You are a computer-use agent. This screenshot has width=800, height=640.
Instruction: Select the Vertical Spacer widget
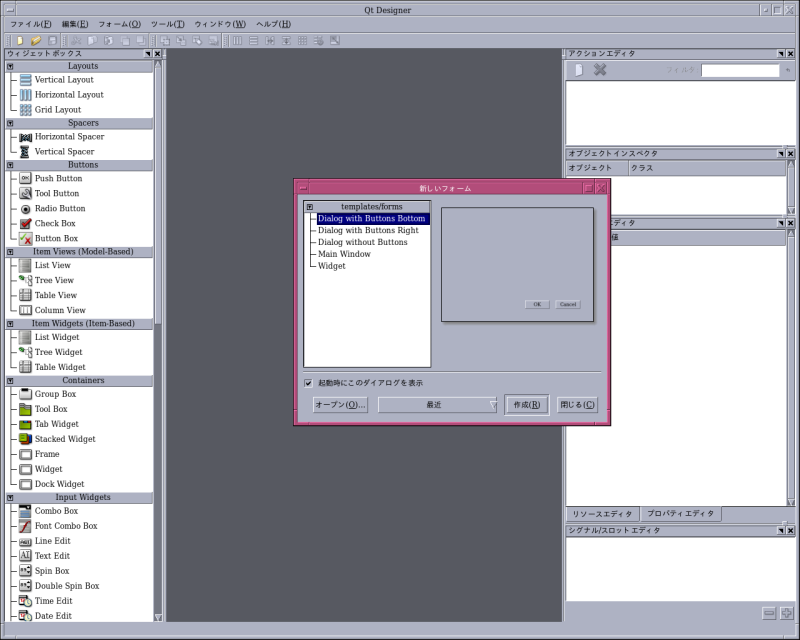[x=57, y=152]
